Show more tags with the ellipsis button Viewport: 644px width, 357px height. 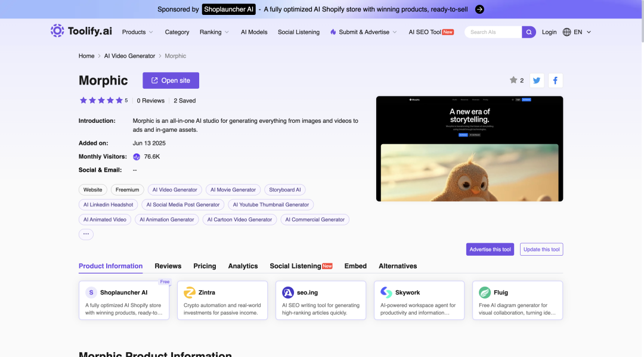[x=86, y=234]
